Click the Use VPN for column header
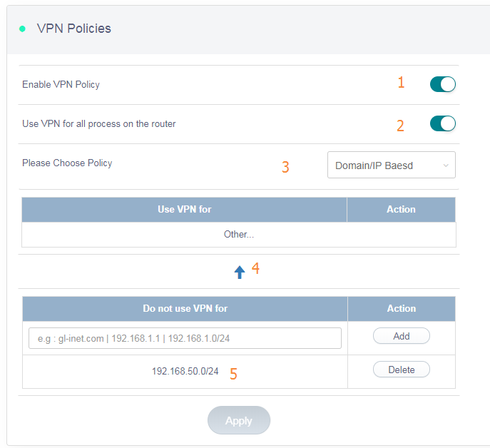 pyautogui.click(x=184, y=210)
